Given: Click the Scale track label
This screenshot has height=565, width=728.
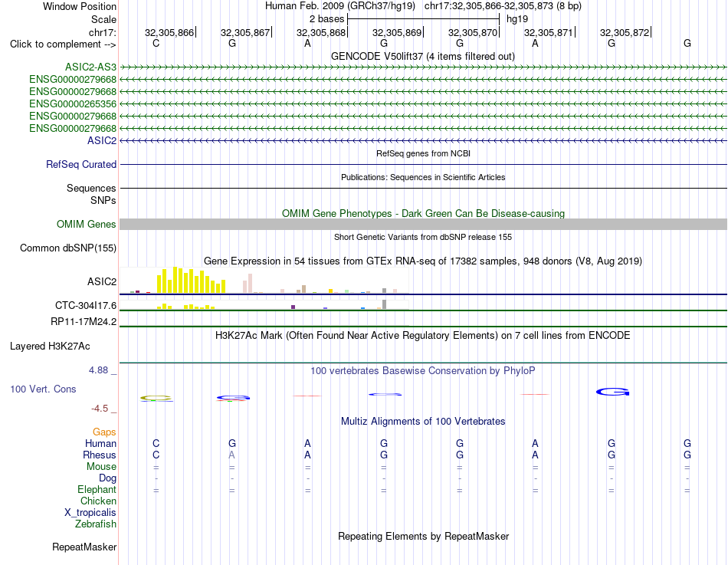Looking at the screenshot, I should 103,20.
